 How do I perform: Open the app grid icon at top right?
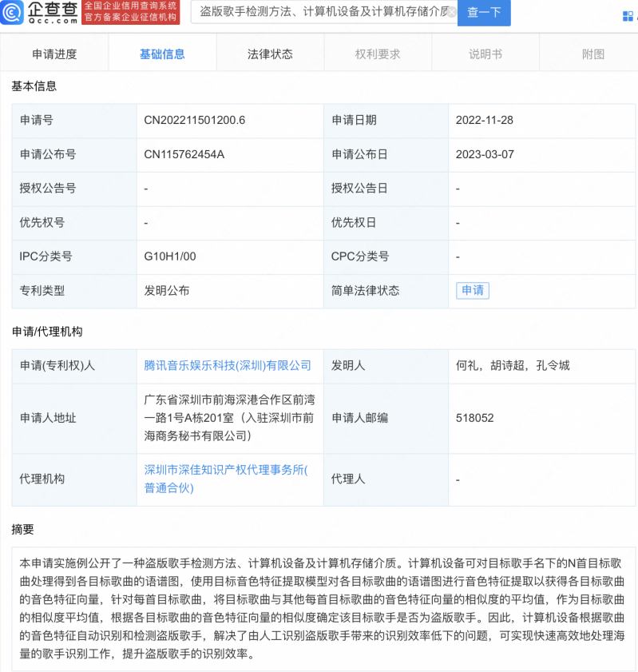click(628, 16)
